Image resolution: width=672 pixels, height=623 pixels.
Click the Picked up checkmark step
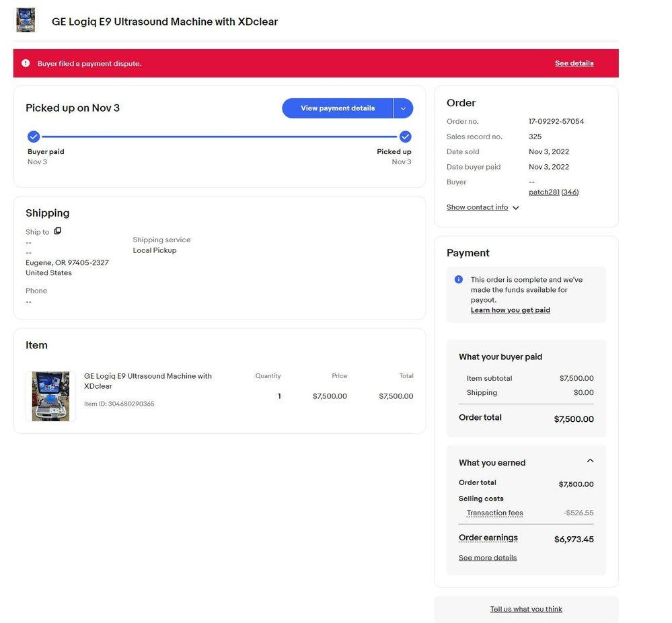coord(406,137)
